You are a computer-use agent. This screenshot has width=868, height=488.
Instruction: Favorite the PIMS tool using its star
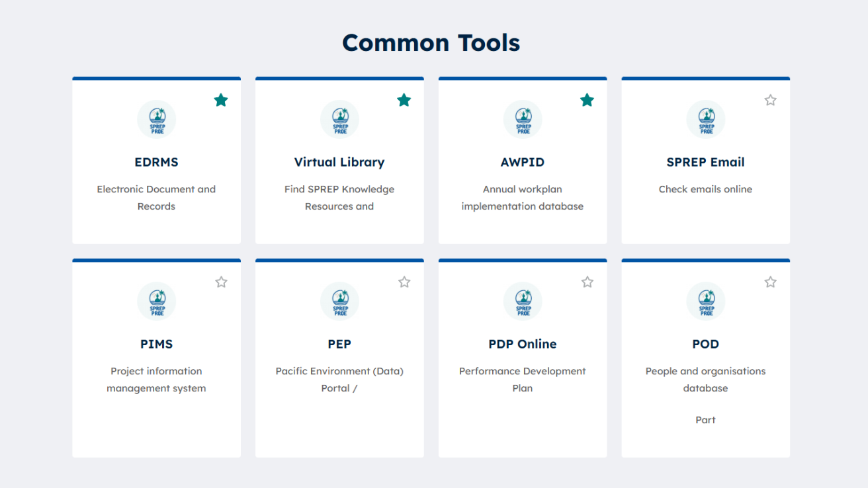(221, 282)
